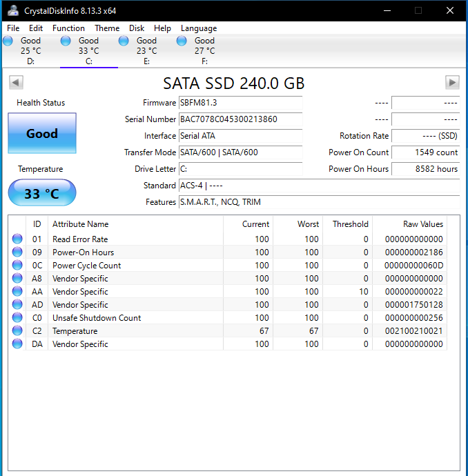This screenshot has height=476, width=468.
Task: Select the Read Error Rate attribute name
Action: click(80, 239)
